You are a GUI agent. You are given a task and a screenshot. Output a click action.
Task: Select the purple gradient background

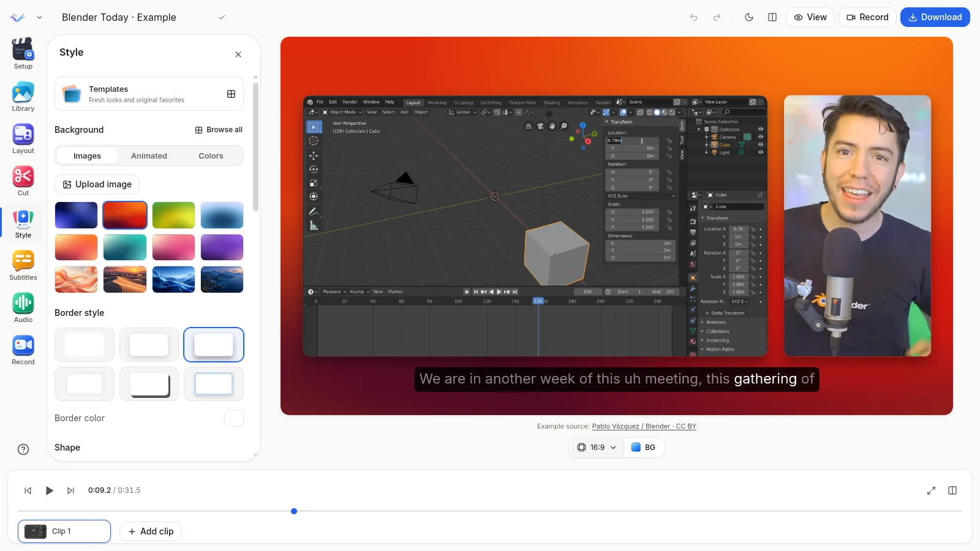(222, 247)
